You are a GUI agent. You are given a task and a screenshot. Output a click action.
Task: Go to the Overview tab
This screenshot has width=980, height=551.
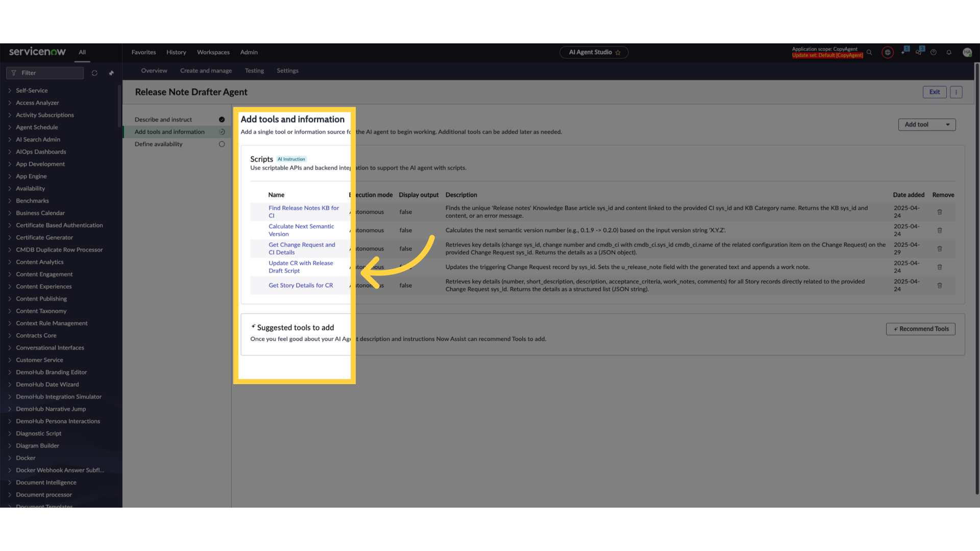(154, 71)
